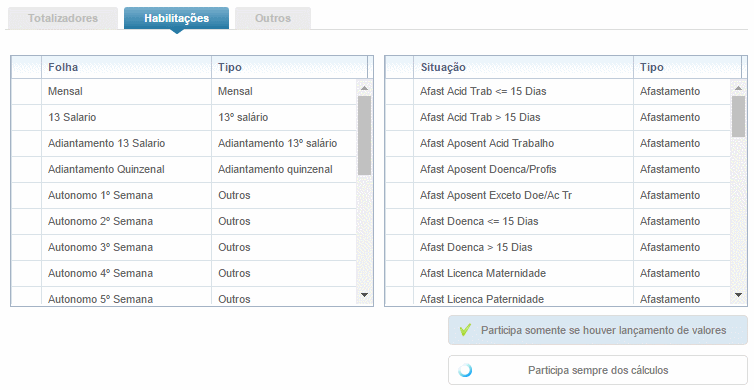
Task: Select the Habilitações tab
Action: pos(176,18)
